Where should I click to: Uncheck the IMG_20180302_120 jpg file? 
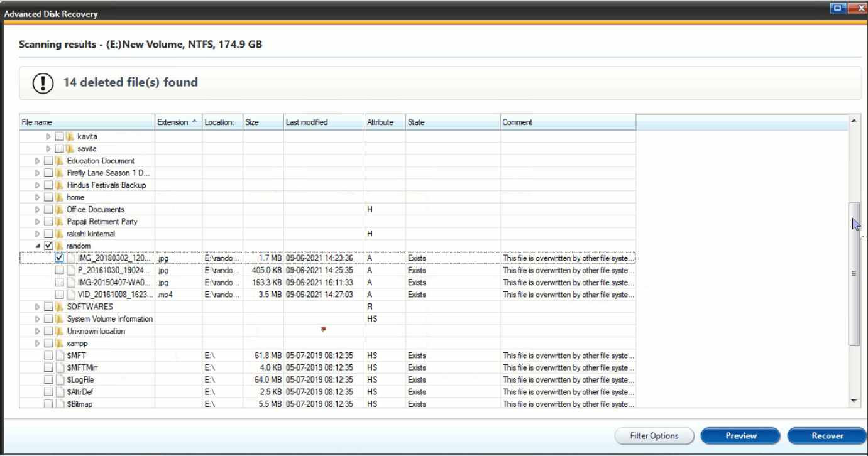pos(59,258)
